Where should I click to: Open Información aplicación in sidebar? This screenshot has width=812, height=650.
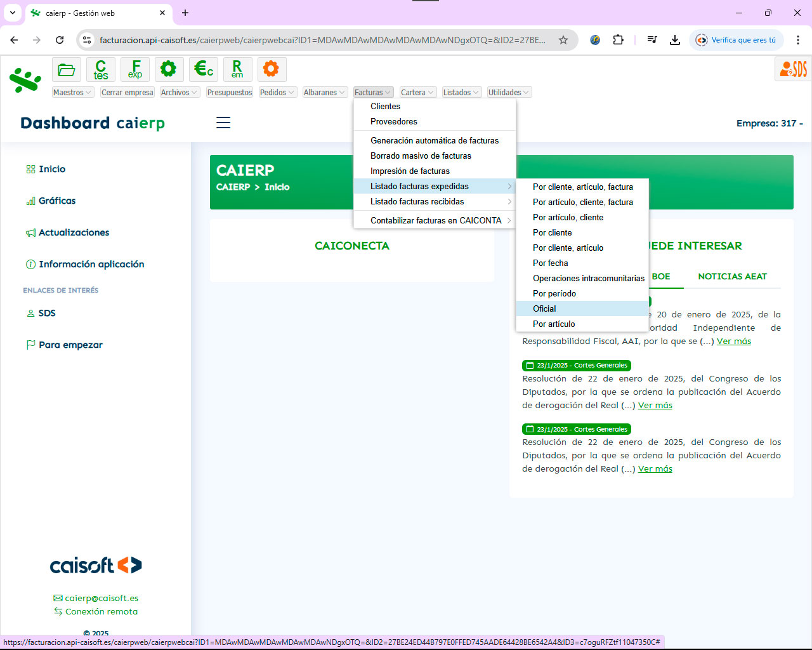pos(85,264)
